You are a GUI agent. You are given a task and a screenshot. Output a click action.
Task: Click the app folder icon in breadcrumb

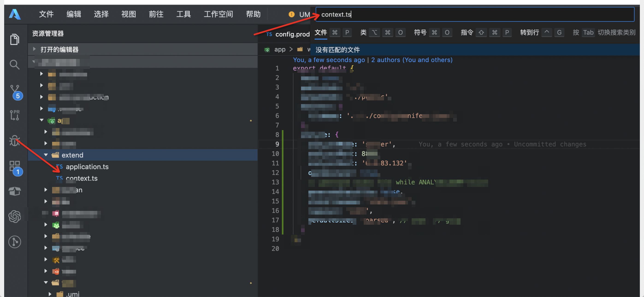point(267,49)
